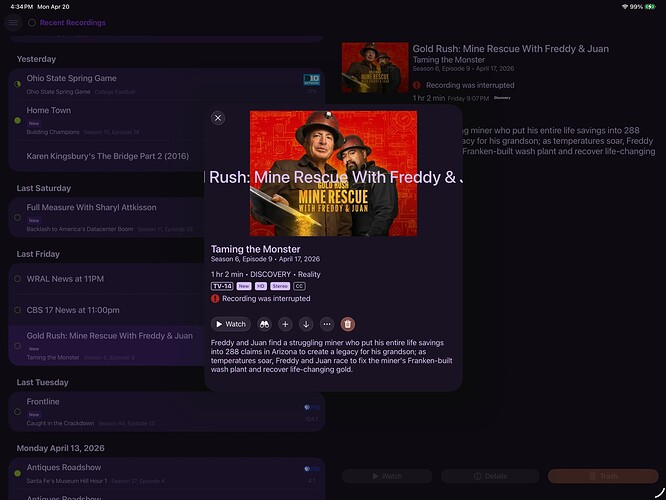The width and height of the screenshot is (666, 500).
Task: Toggle watched status circle for Ohio State Spring Game
Action: tap(17, 84)
